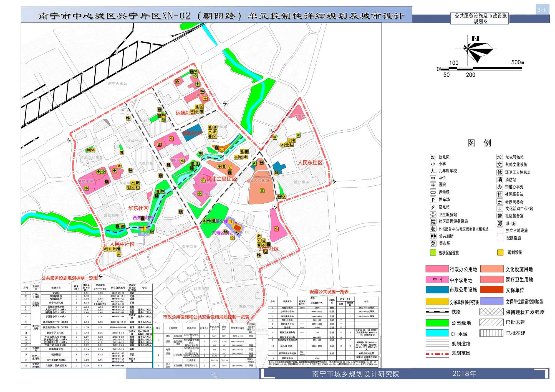Click the 菜 market marker on the map
This screenshot has width=555, height=392.
pyautogui.click(x=200, y=153)
